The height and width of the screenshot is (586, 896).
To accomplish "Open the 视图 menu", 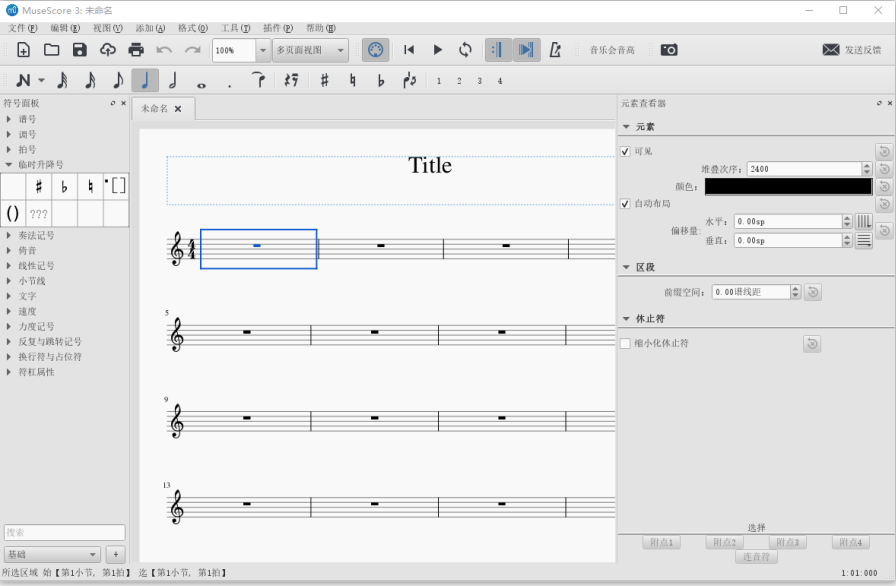I will click(x=108, y=28).
